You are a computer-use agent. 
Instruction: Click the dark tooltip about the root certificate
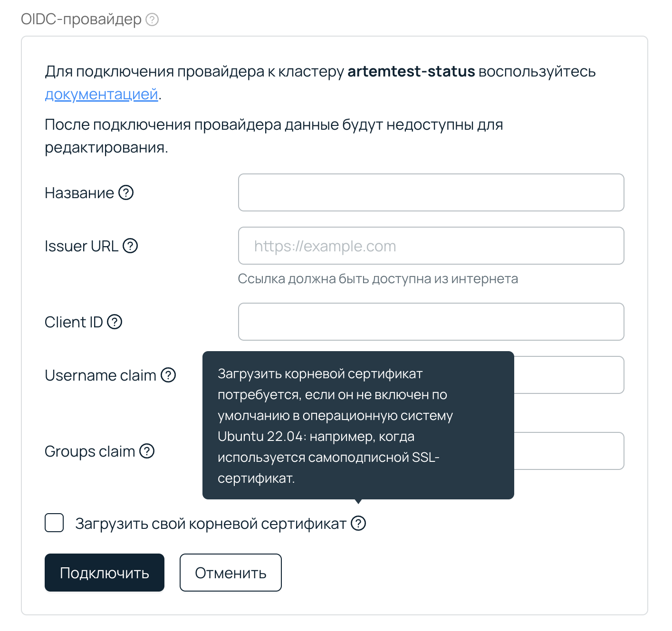358,425
